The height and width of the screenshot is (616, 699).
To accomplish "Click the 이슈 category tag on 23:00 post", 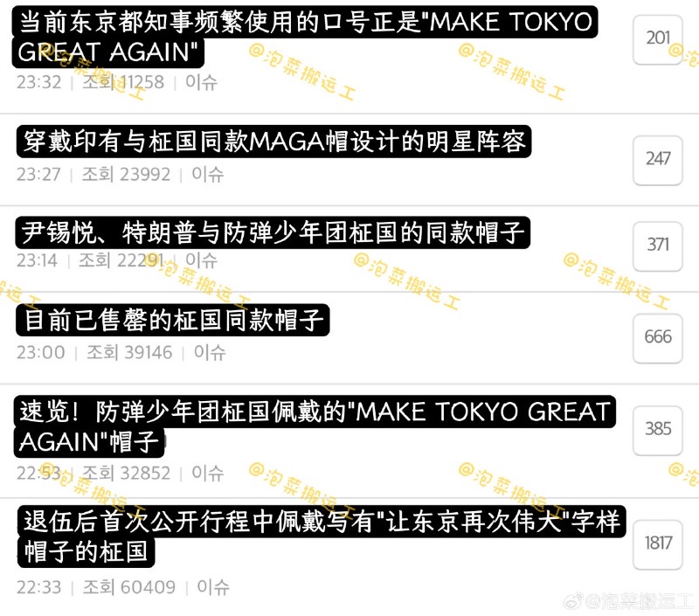I will (210, 353).
